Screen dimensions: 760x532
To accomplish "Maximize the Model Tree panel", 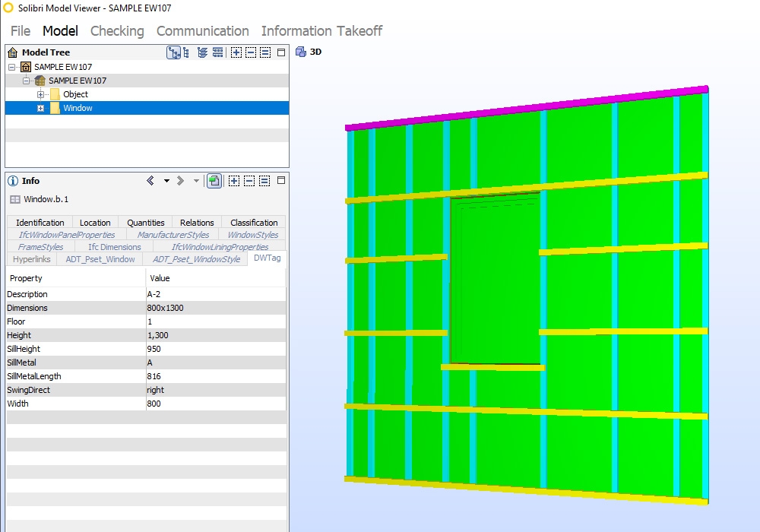I will pos(281,52).
